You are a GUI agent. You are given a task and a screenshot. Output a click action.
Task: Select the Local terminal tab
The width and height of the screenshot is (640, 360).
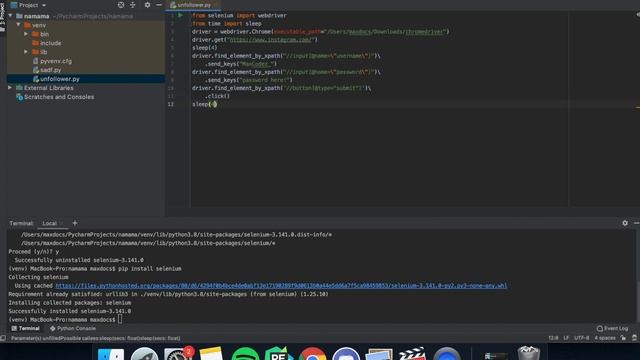coord(49,223)
